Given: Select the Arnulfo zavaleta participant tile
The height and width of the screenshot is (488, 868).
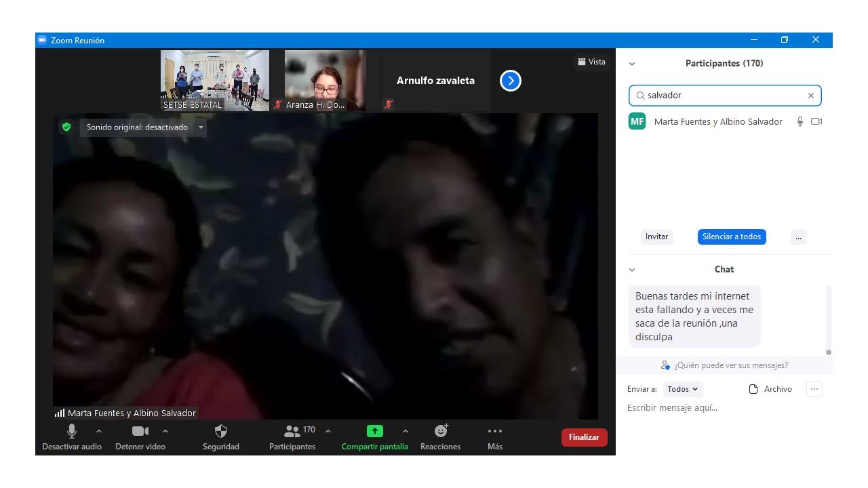Looking at the screenshot, I should (x=435, y=81).
